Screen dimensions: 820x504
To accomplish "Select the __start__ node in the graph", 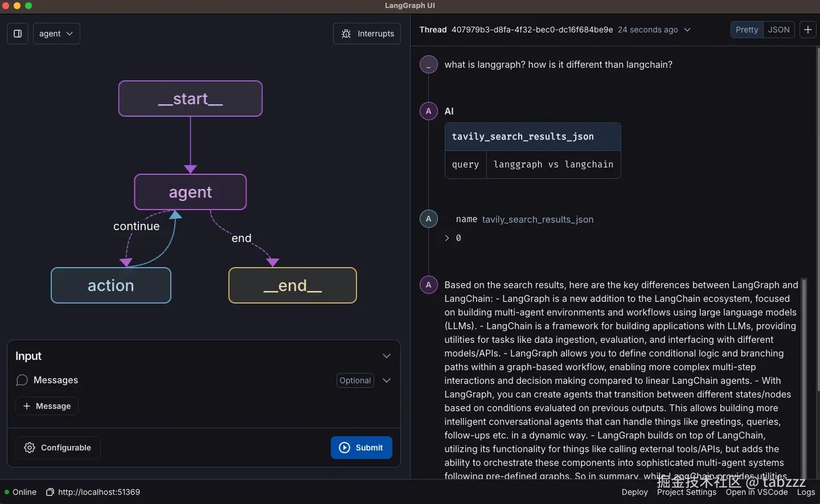I will [x=190, y=99].
